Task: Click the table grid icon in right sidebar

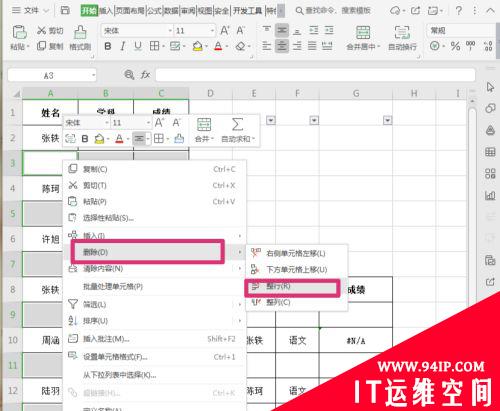Action: 490,152
